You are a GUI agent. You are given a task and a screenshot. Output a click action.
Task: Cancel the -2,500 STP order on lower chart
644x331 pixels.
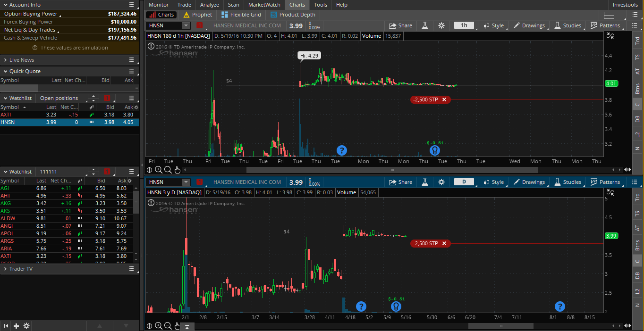pos(444,243)
